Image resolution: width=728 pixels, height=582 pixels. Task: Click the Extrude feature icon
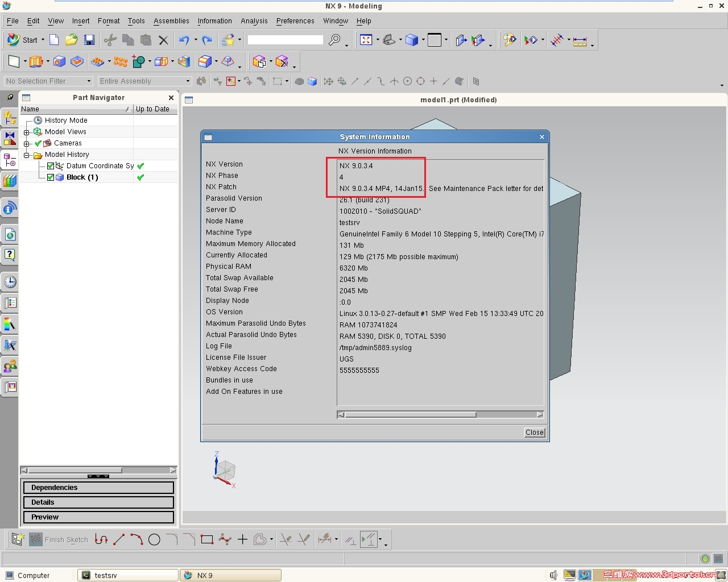[36, 61]
